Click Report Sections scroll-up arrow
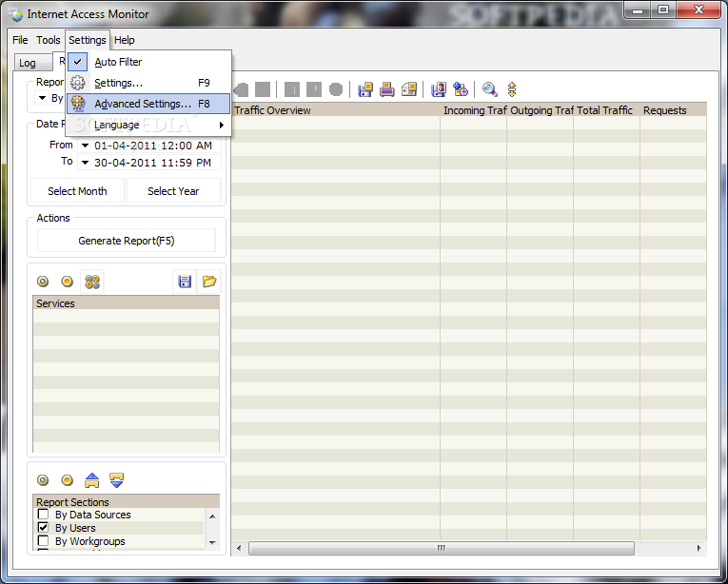Screen dimensions: 728x584 [212, 516]
